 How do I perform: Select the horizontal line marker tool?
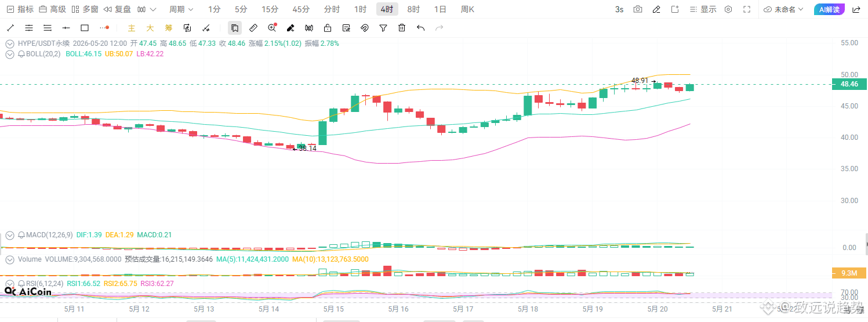click(x=66, y=28)
